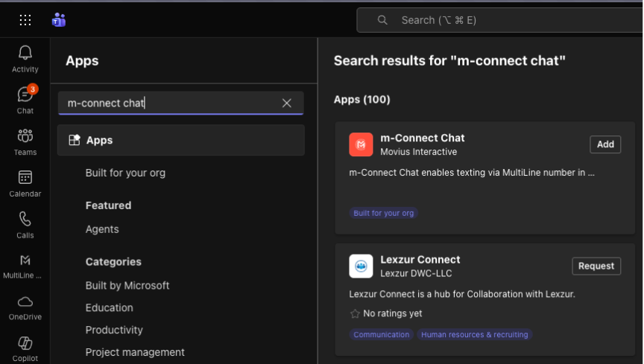
Task: Request the Lexzur Connect app
Action: (596, 266)
